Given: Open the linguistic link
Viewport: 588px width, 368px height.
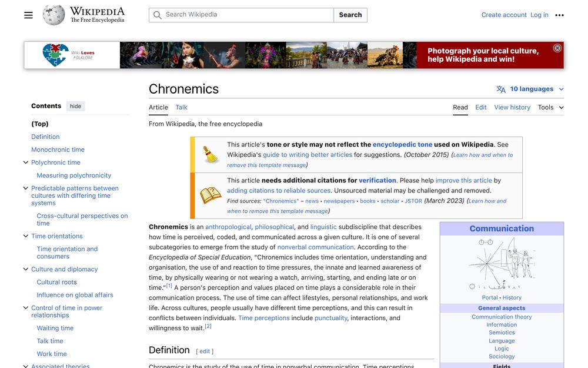Looking at the screenshot, I should point(323,227).
